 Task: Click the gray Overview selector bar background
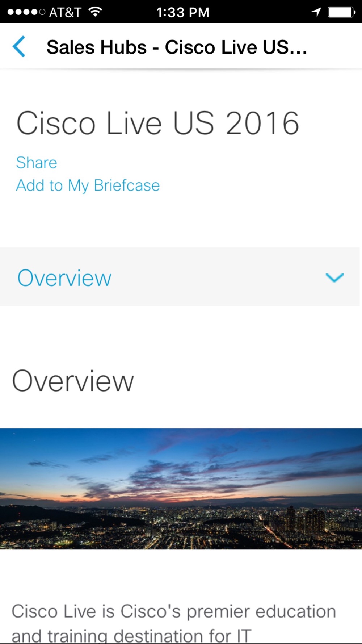point(180,277)
